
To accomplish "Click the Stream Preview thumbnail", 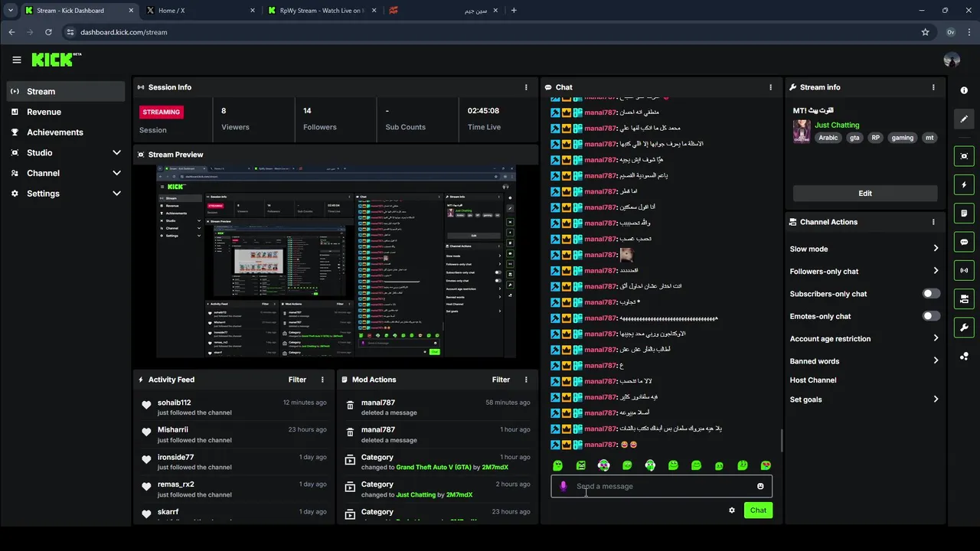I will coord(336,262).
